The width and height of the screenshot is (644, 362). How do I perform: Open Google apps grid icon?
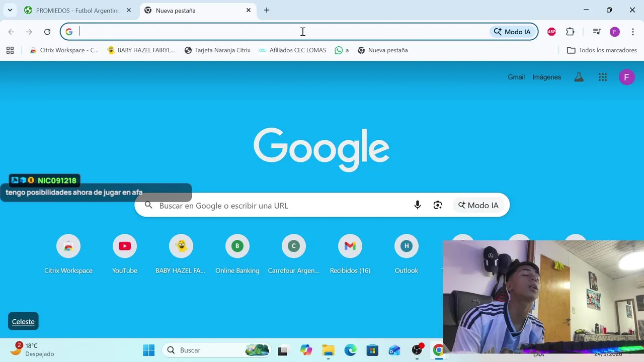coord(603,77)
